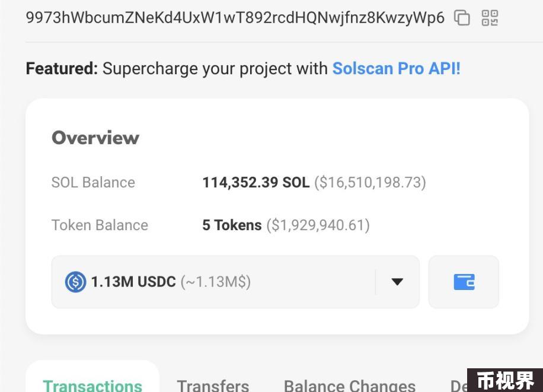
Task: Click the $16,510,198.73 USD value
Action: [x=370, y=182]
